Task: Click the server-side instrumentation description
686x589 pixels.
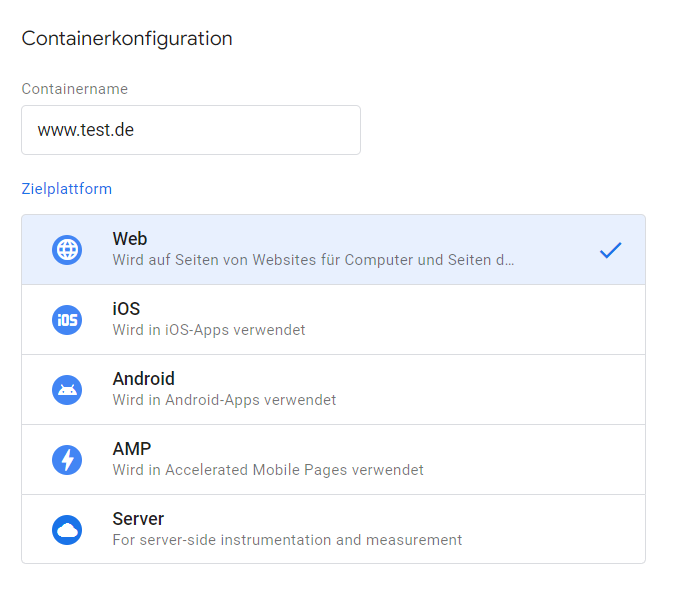Action: coord(287,540)
